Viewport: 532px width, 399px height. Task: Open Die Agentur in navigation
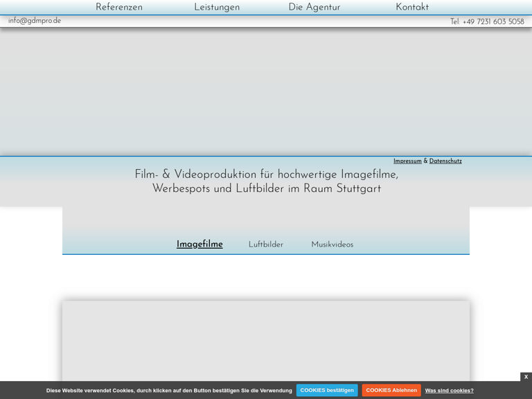pyautogui.click(x=314, y=8)
